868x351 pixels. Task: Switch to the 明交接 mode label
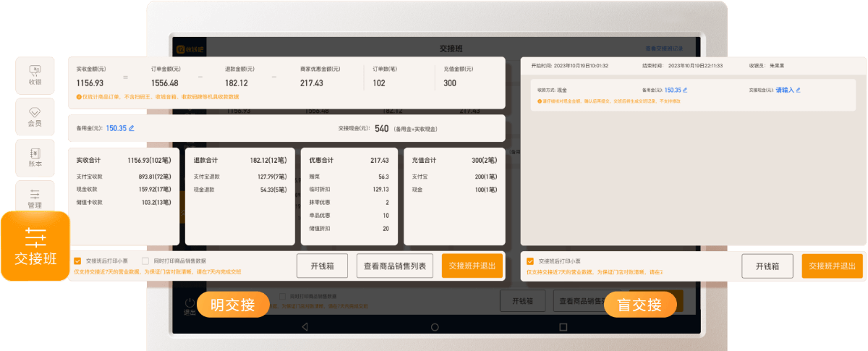coord(233,305)
